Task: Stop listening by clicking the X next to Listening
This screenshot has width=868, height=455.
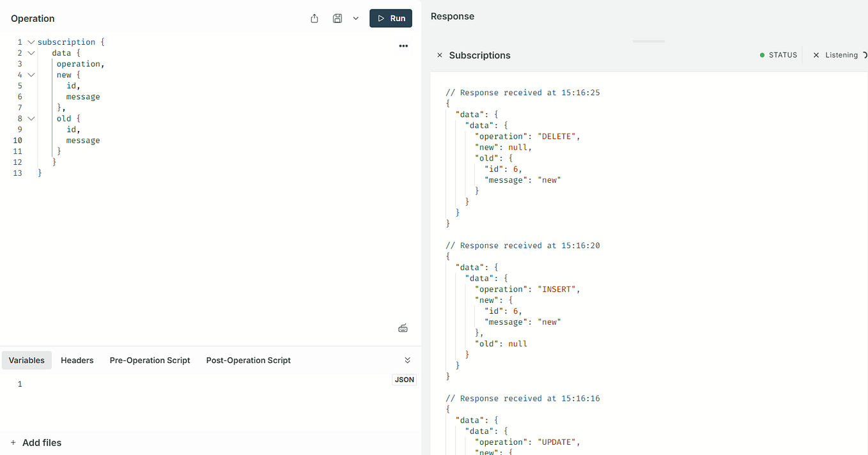Action: (816, 54)
